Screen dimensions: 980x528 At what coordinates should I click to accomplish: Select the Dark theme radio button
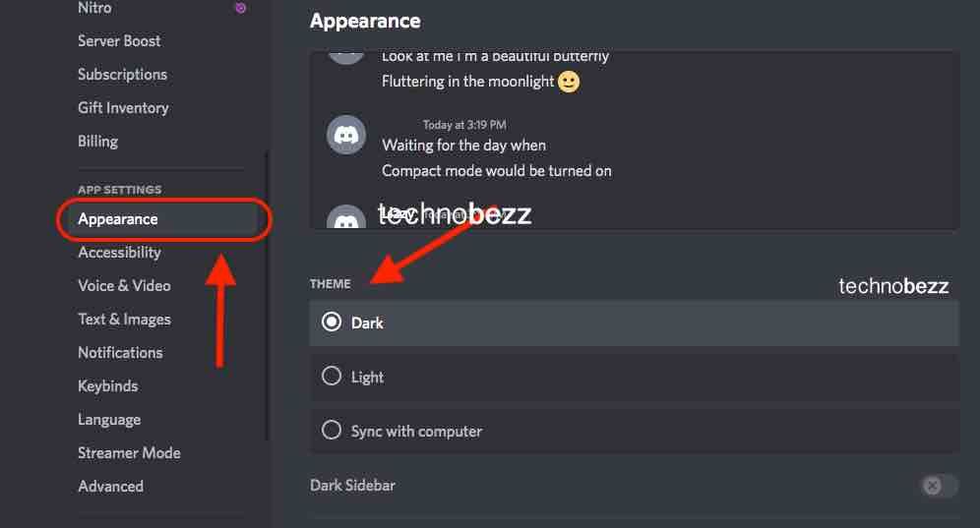pyautogui.click(x=332, y=322)
